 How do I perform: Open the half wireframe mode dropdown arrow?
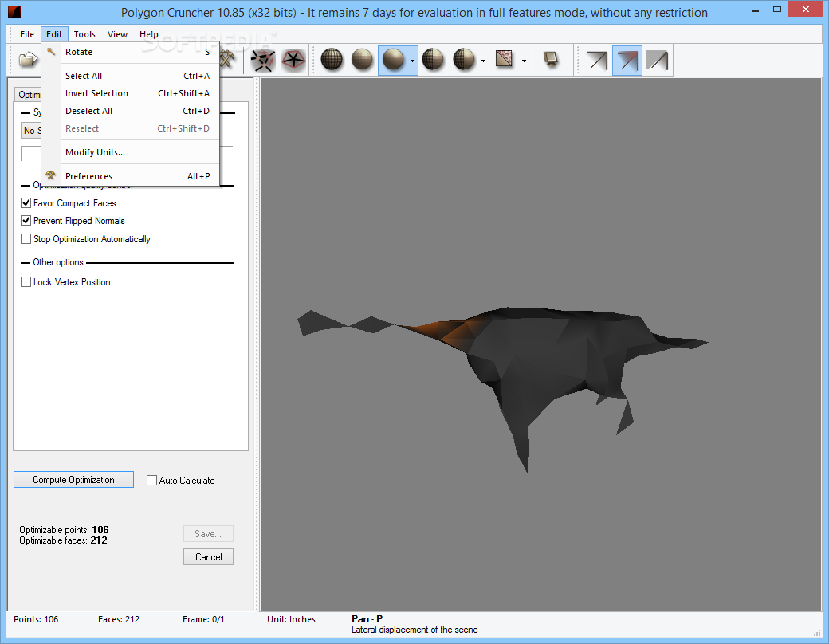(483, 61)
